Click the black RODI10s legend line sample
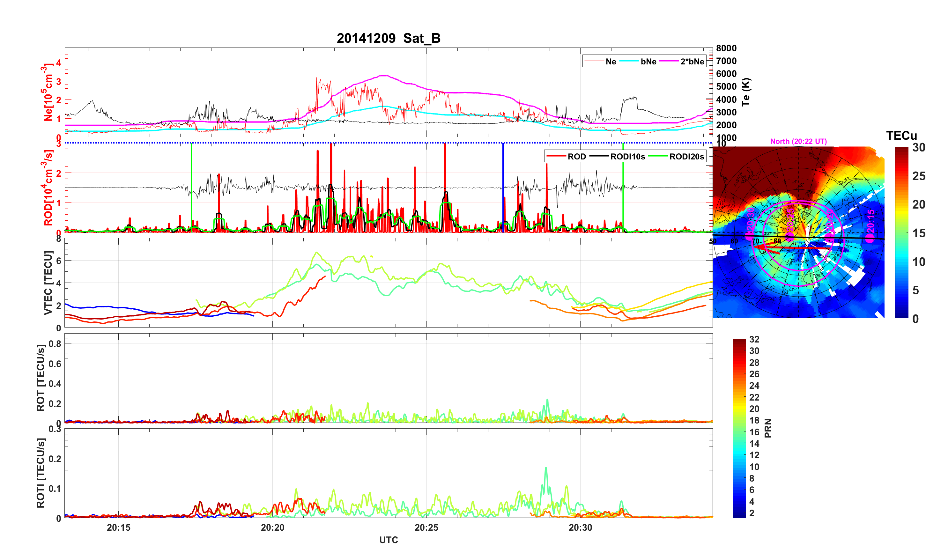The width and height of the screenshot is (926, 560). tap(599, 156)
